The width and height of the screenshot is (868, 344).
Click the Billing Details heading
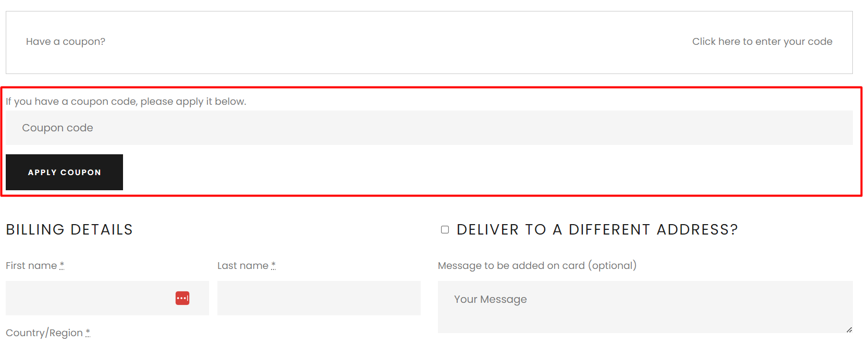(x=69, y=230)
